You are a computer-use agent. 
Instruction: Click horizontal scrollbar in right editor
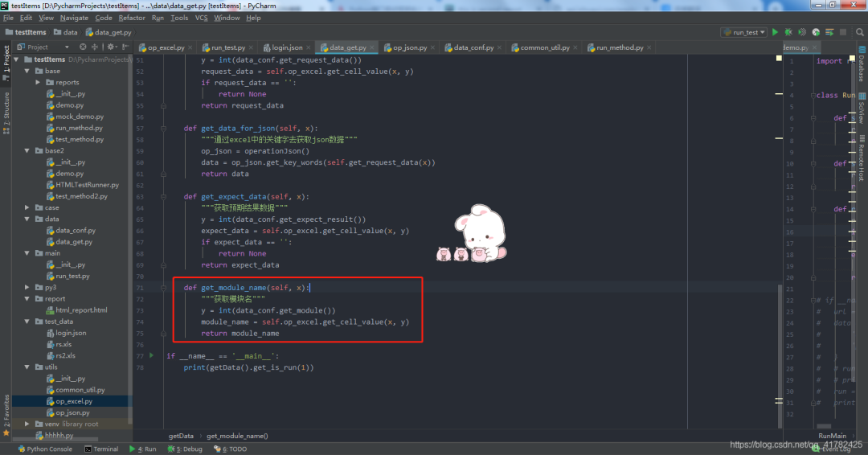[824, 426]
